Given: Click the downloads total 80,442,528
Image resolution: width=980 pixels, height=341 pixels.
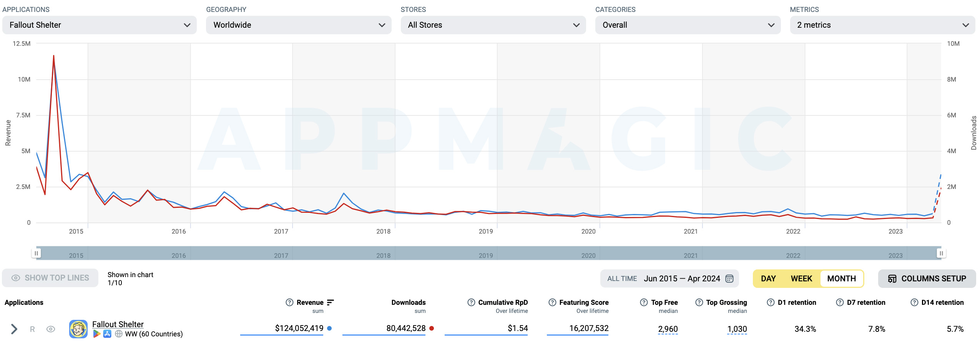Looking at the screenshot, I should pyautogui.click(x=406, y=328).
